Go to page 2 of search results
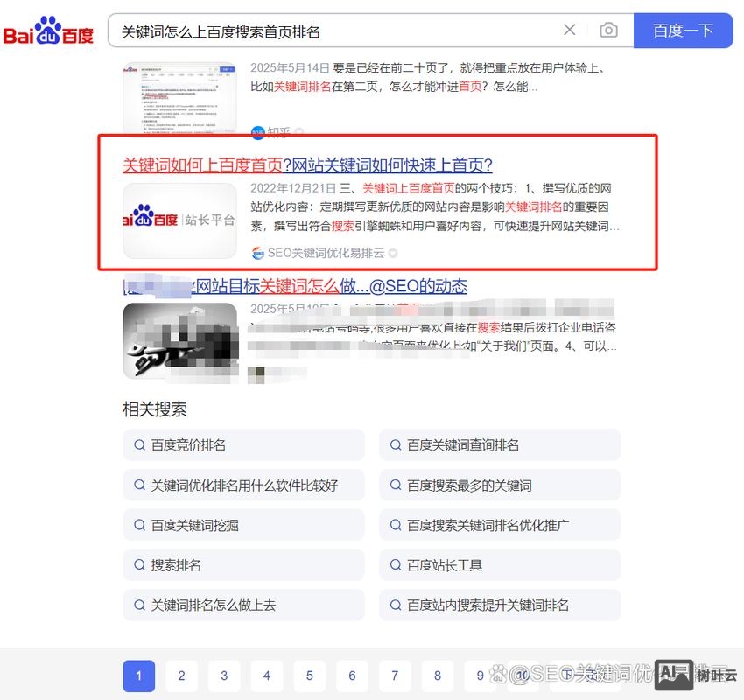 (180, 675)
